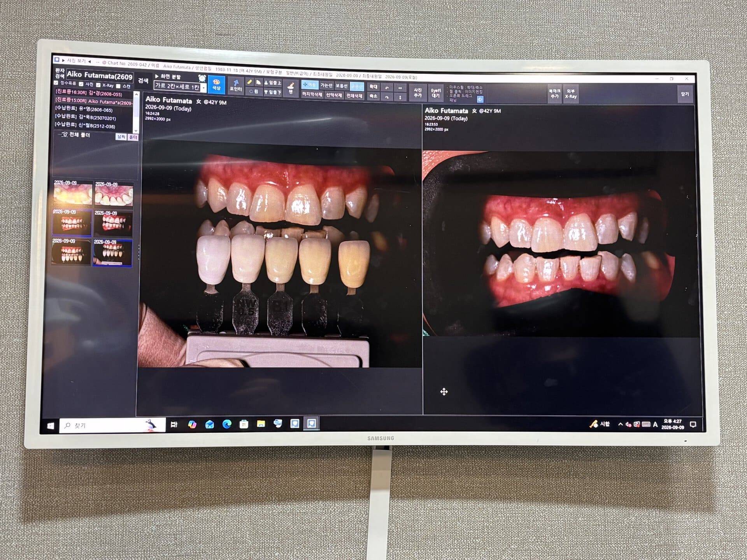The image size is (747, 560).
Task: Switch to the 폴더 folder tab
Action: [x=133, y=137]
